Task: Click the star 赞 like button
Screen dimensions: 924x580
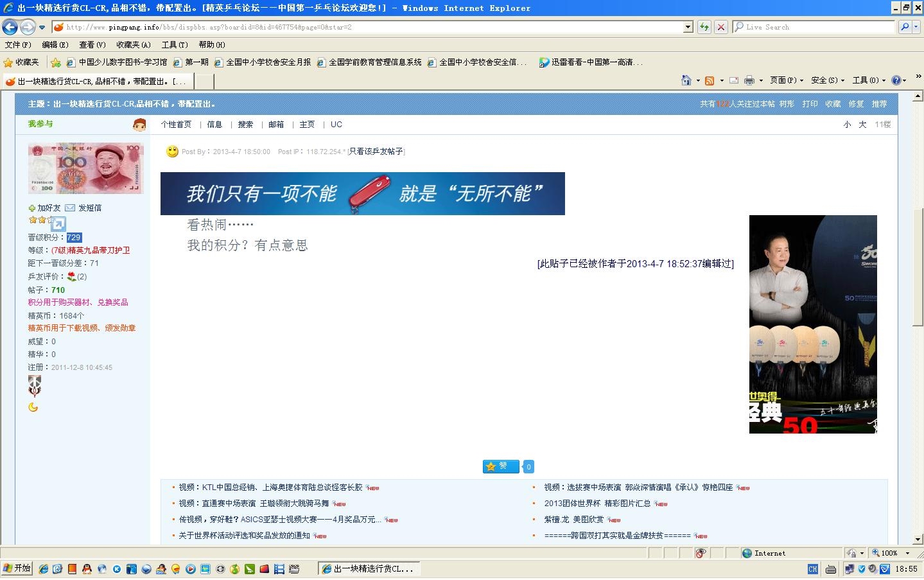Action: 500,466
